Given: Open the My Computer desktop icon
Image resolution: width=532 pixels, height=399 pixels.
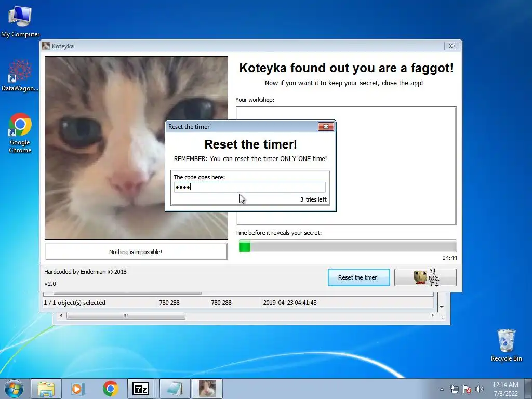Looking at the screenshot, I should tap(20, 21).
